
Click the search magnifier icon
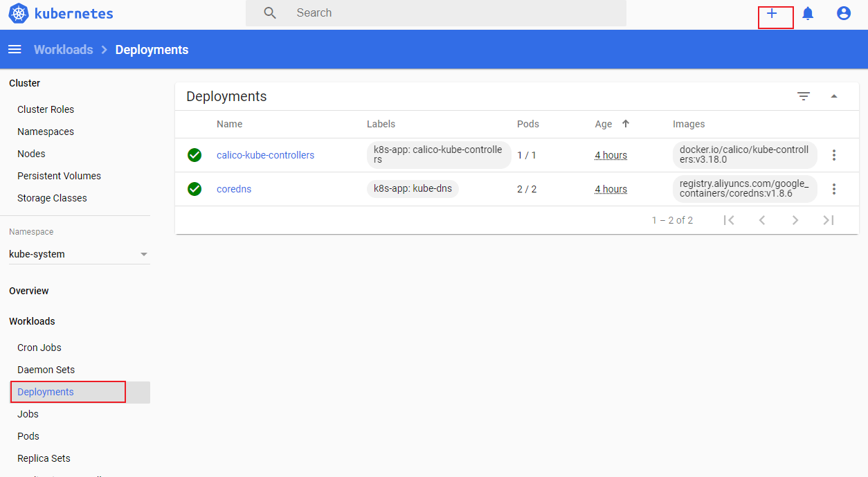(270, 13)
